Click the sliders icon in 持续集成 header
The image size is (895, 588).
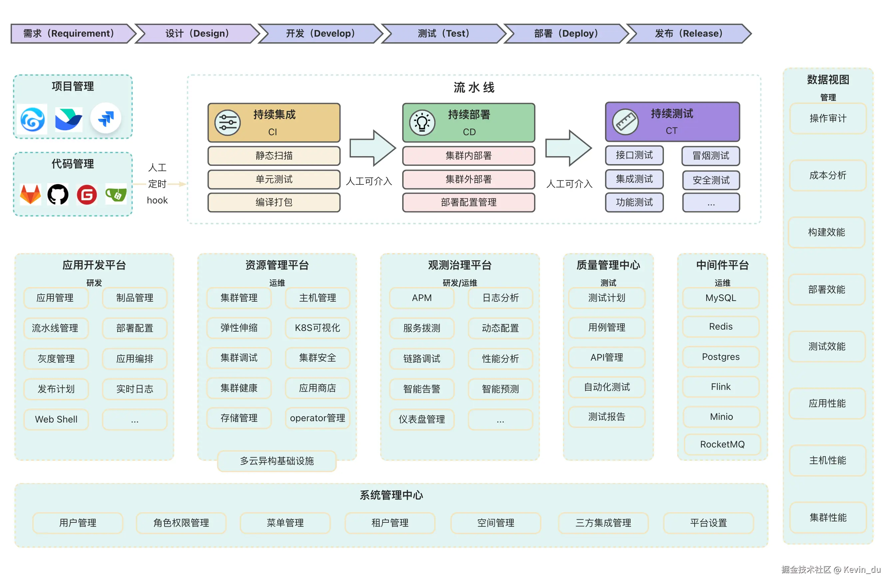point(227,123)
